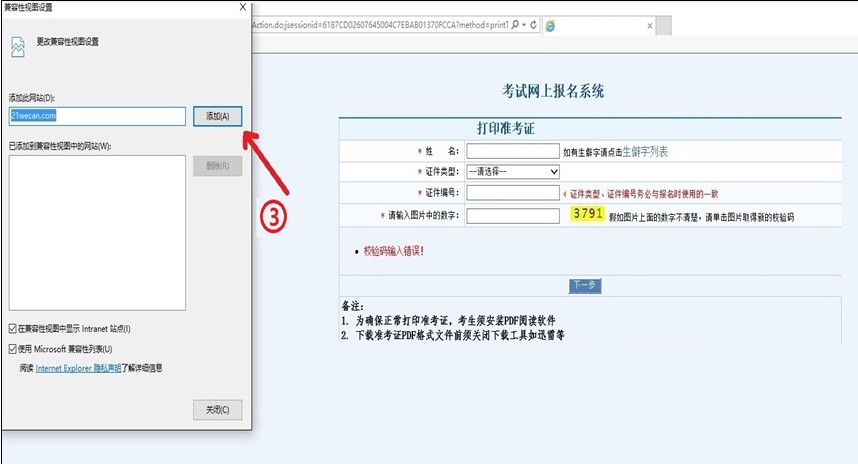858x464 pixels.
Task: Click the 添加此网站 text field
Action: (x=97, y=117)
